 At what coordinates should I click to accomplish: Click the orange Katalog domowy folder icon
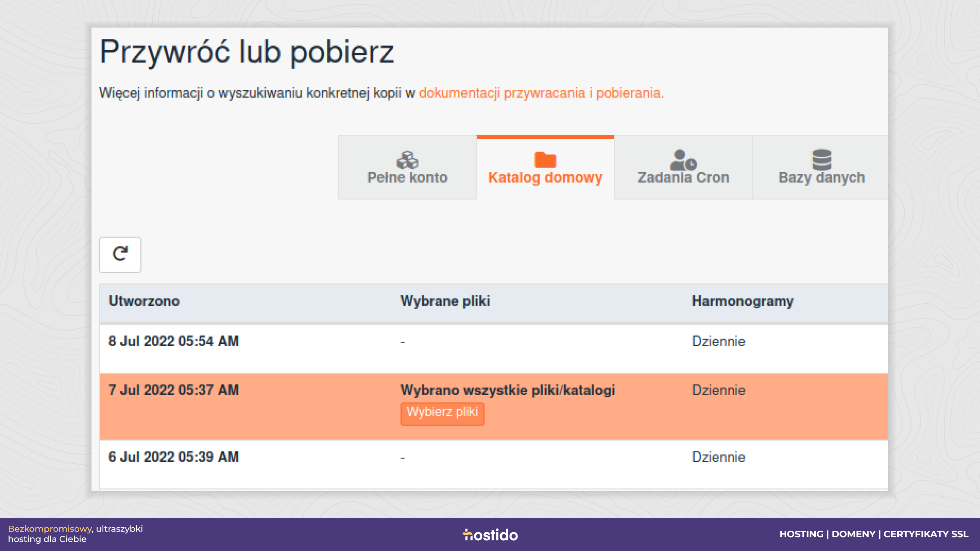pyautogui.click(x=545, y=160)
